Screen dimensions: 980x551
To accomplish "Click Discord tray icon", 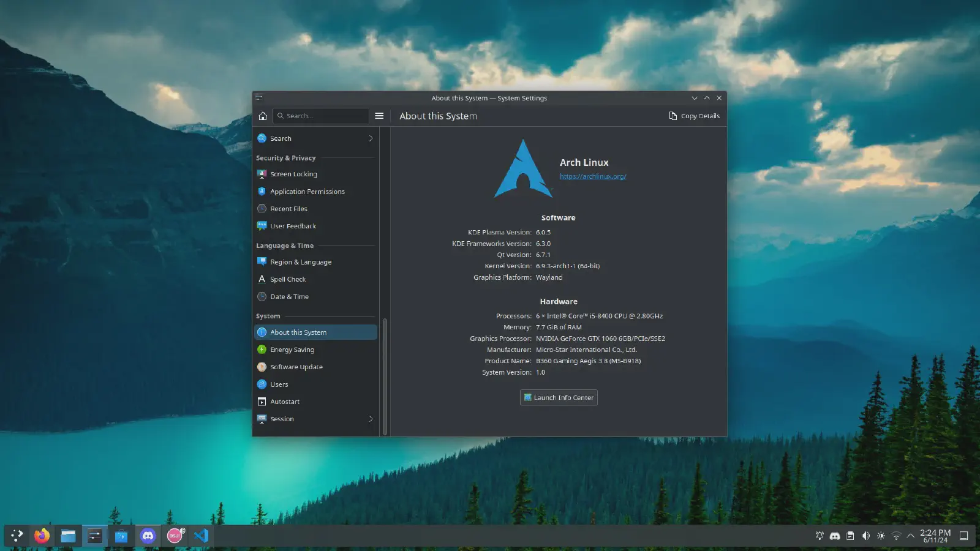I will pos(835,536).
